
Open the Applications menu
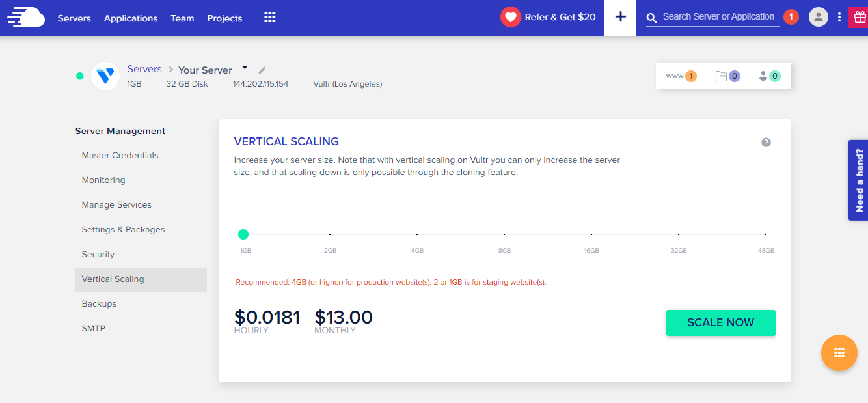point(131,18)
